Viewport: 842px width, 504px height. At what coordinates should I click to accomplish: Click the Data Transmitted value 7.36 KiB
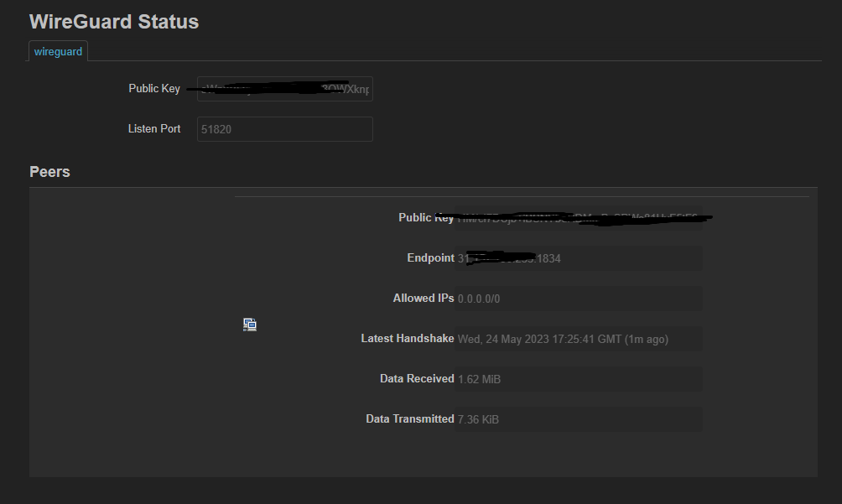[x=579, y=419]
